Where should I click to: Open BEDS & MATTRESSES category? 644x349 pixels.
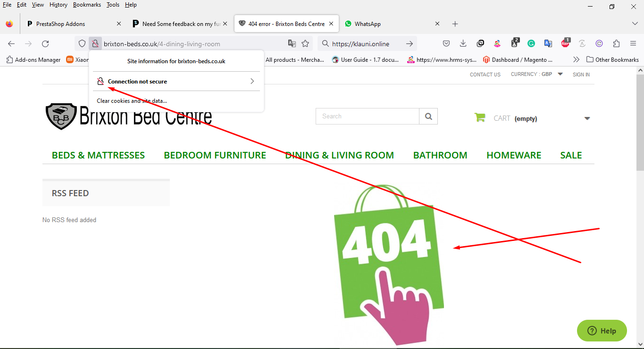pyautogui.click(x=98, y=155)
